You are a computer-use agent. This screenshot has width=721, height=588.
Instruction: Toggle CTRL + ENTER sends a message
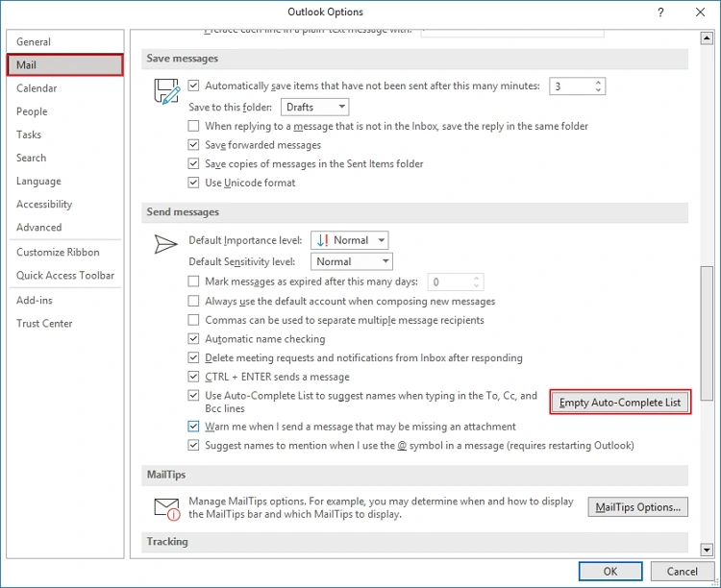pyautogui.click(x=194, y=377)
